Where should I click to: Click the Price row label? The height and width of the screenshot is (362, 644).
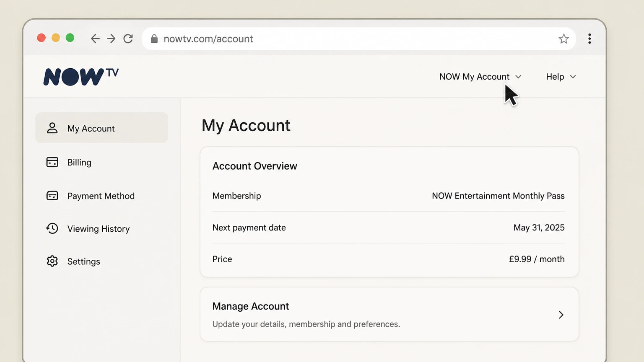tap(222, 259)
